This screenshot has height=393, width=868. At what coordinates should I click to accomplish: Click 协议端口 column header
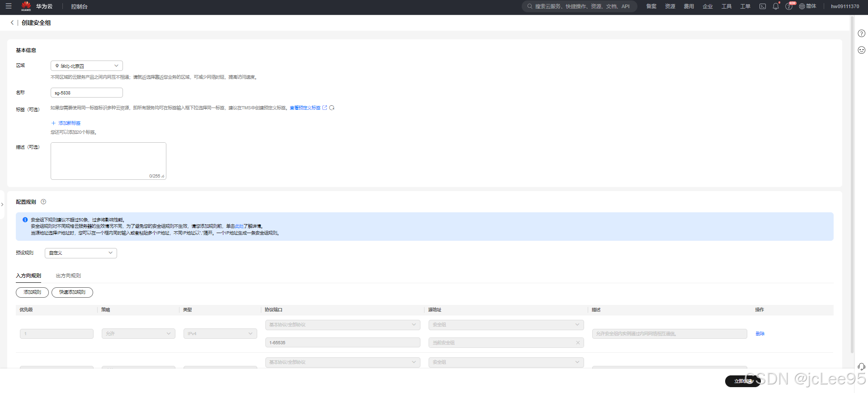coord(274,310)
